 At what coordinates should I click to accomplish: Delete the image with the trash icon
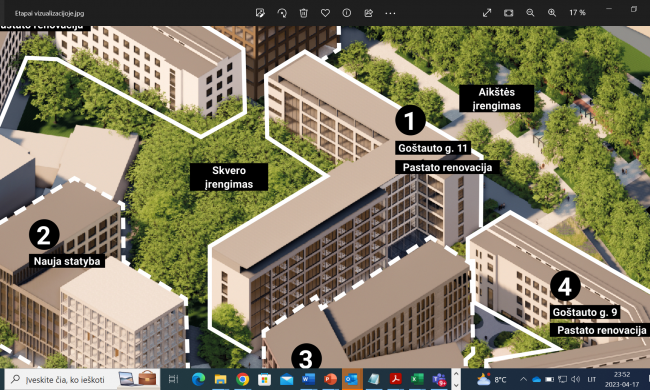pyautogui.click(x=303, y=13)
